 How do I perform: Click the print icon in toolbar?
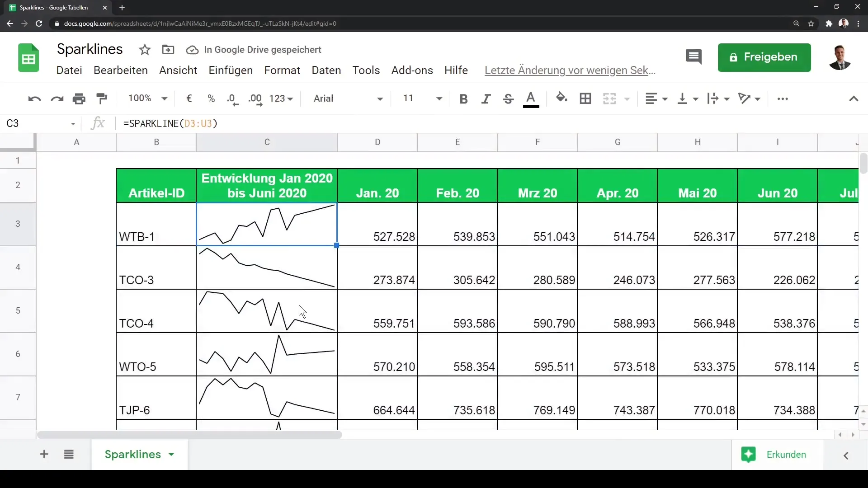click(x=79, y=99)
